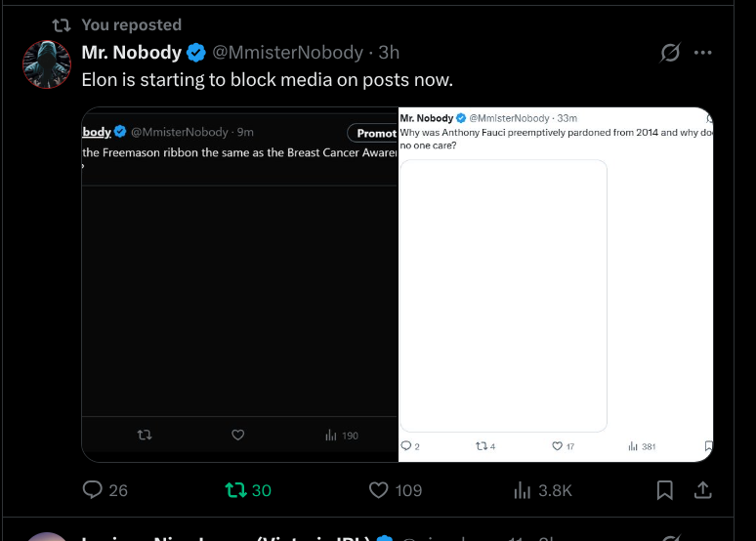Viewport: 756px width, 541px height.
Task: Click the 'You reposted' label
Action: tap(131, 24)
